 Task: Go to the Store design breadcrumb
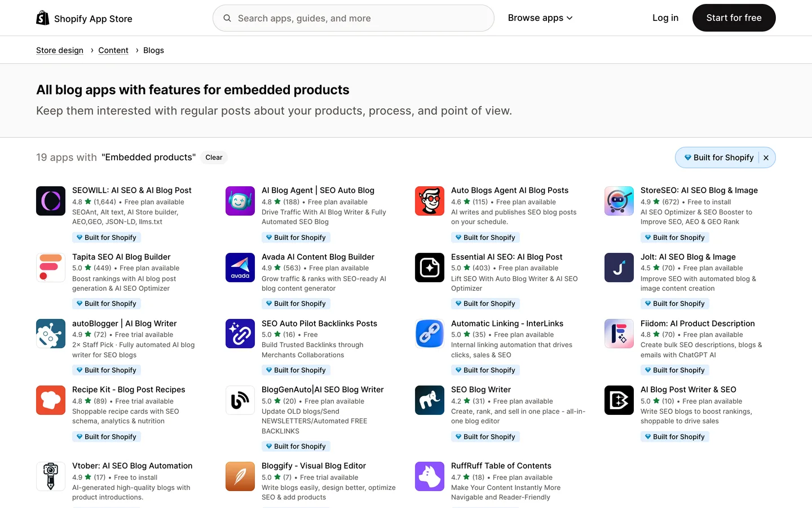[x=60, y=50]
